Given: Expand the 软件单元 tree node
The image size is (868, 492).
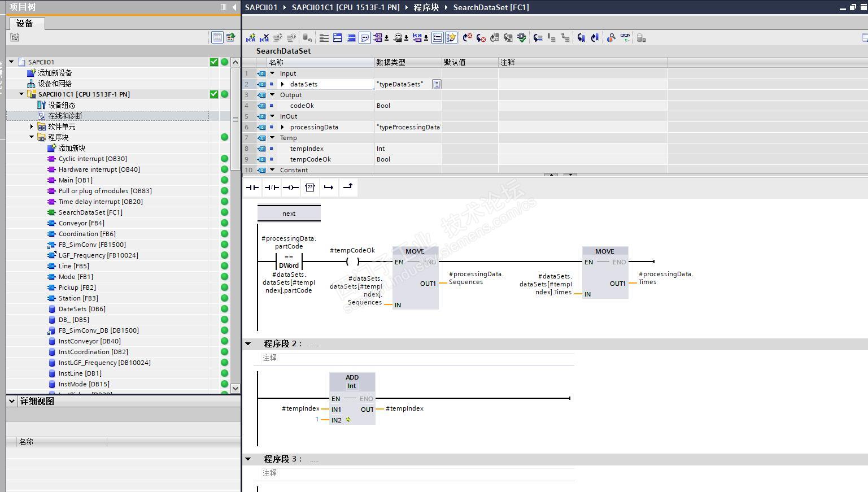Looking at the screenshot, I should click(x=32, y=127).
